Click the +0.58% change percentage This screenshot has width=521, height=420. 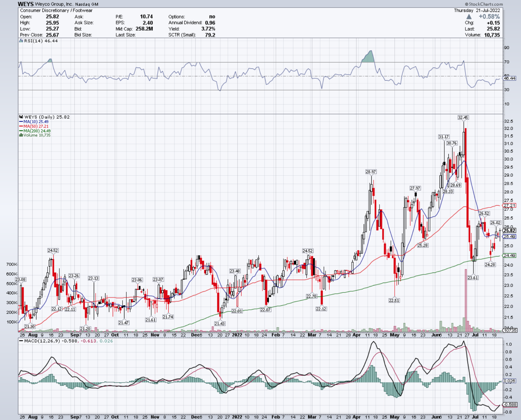pos(489,17)
